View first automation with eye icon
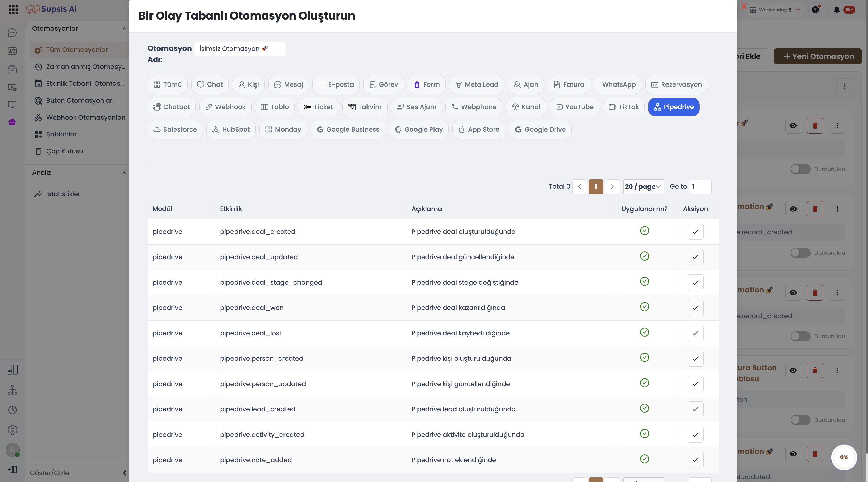 pos(793,126)
